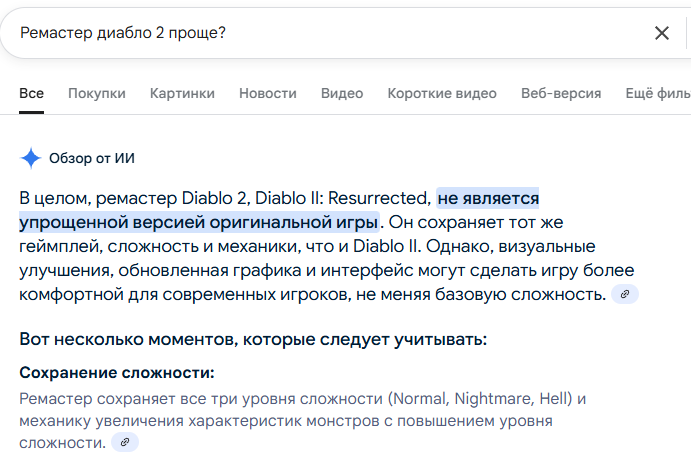Open the "Веб-версия" tab

[x=561, y=93]
